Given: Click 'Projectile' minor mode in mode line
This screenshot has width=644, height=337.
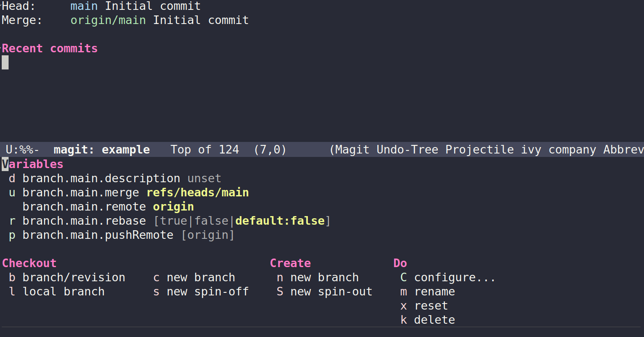Looking at the screenshot, I should click(480, 150).
